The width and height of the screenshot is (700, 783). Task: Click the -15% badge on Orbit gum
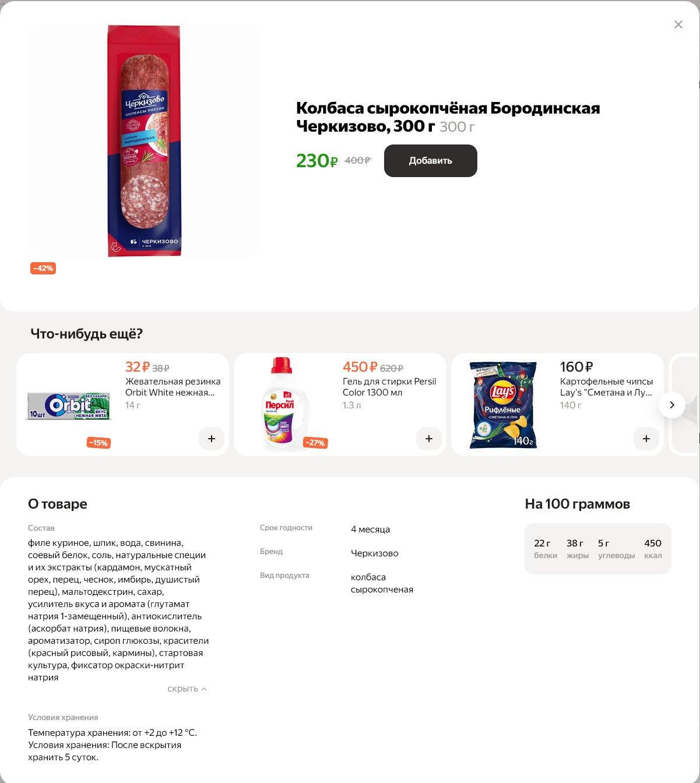[x=99, y=443]
